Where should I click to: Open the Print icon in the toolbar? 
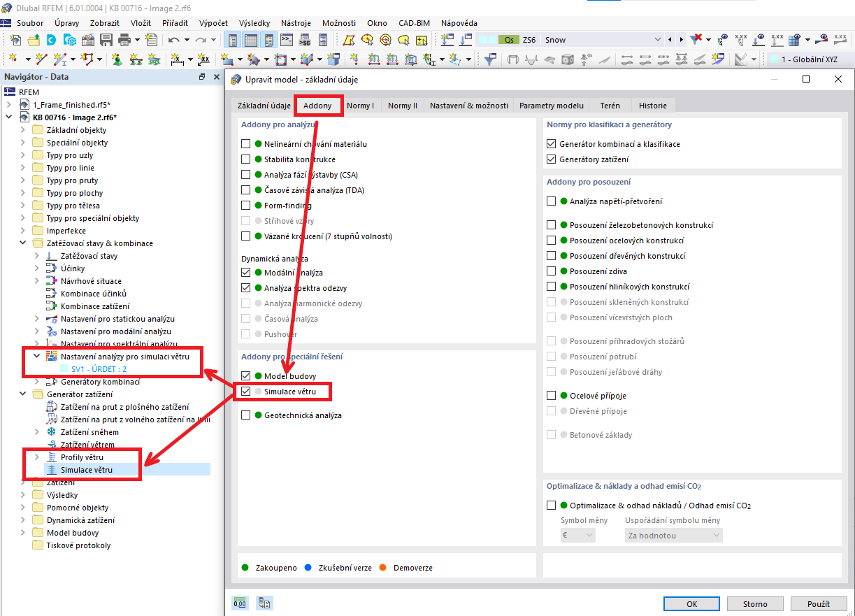click(124, 40)
